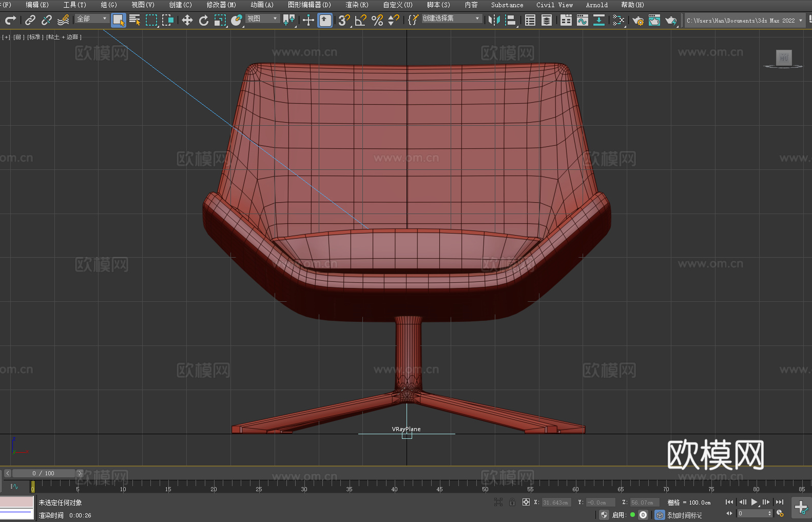812x522 pixels.
Task: Open the Civil View menu
Action: (555, 5)
